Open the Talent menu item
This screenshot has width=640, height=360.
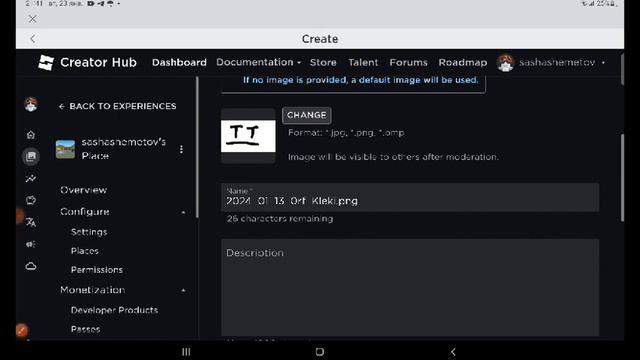[363, 62]
